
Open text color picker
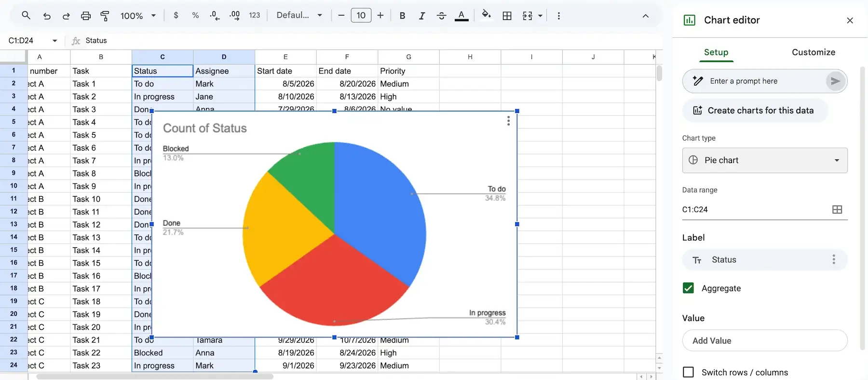pyautogui.click(x=461, y=15)
